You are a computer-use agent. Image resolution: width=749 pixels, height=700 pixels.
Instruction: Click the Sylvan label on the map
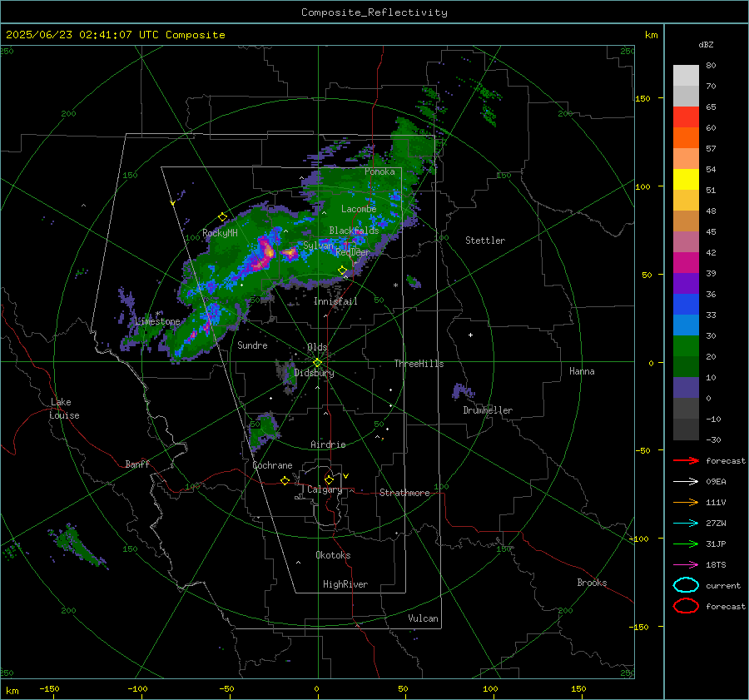pos(319,246)
